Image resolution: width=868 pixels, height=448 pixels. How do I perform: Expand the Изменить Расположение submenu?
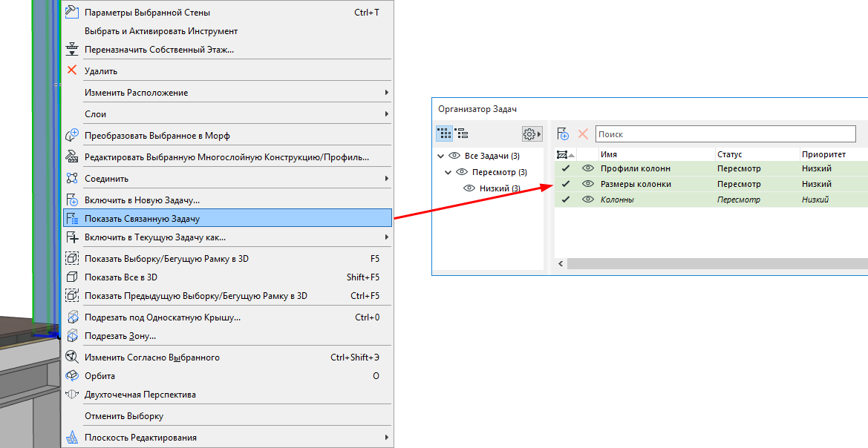(x=386, y=93)
